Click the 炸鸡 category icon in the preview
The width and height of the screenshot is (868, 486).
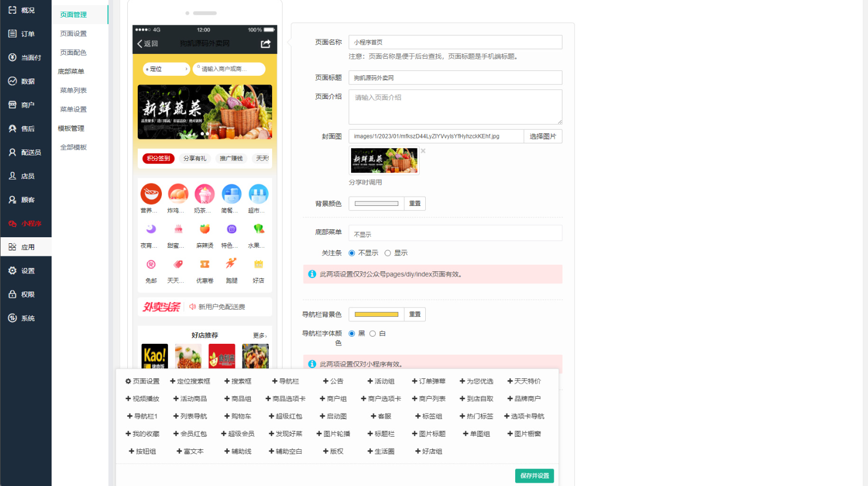click(178, 194)
